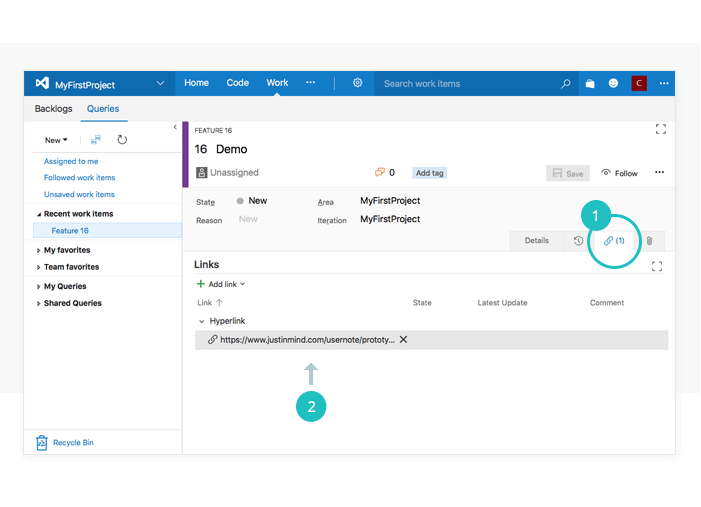Expand My favorites section
The image size is (701, 507).
point(38,250)
